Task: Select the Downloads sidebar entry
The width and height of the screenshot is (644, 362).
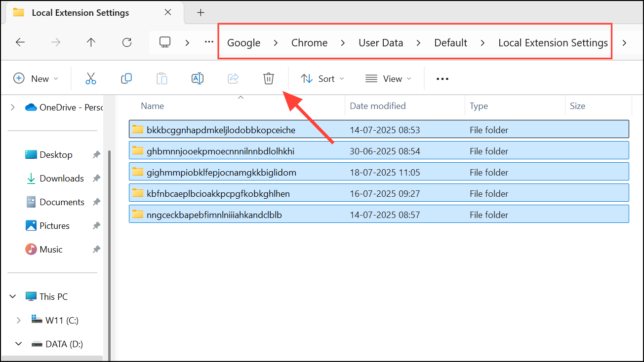Action: pyautogui.click(x=61, y=178)
